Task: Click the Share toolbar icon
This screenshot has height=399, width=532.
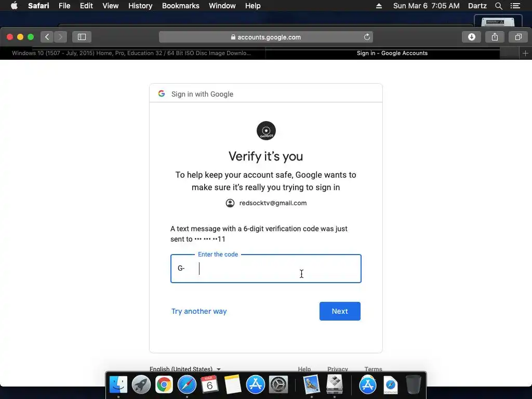Action: click(x=495, y=37)
